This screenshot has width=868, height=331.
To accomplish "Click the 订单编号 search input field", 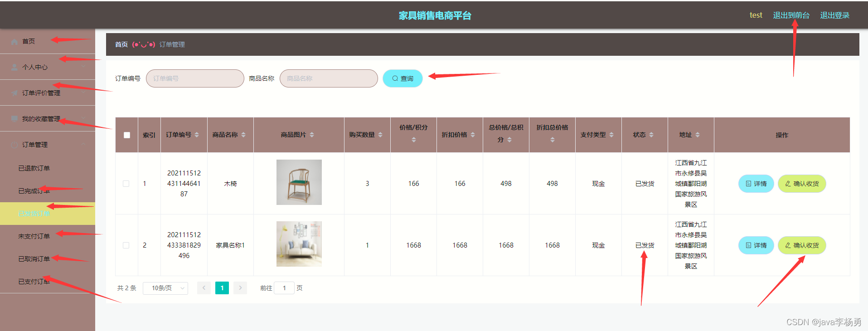I will (x=195, y=78).
